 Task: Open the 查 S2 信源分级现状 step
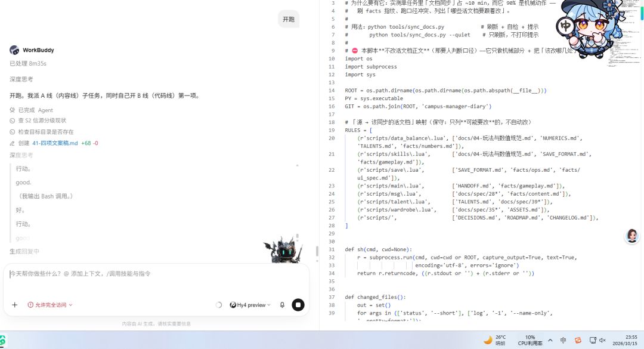coord(38,121)
